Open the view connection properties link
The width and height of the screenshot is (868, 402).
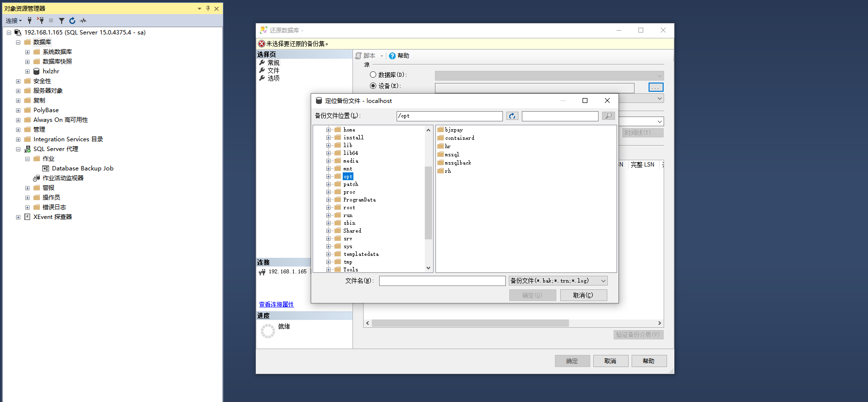tap(276, 304)
